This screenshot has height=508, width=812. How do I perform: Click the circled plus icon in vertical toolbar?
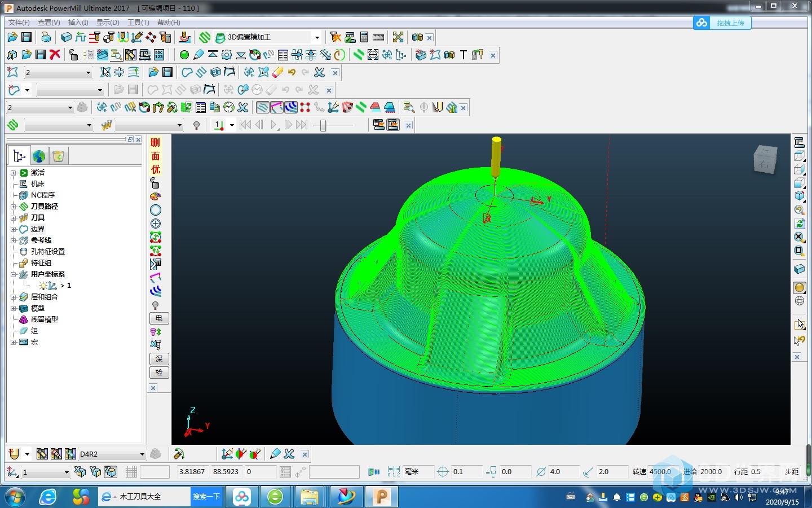[x=156, y=224]
